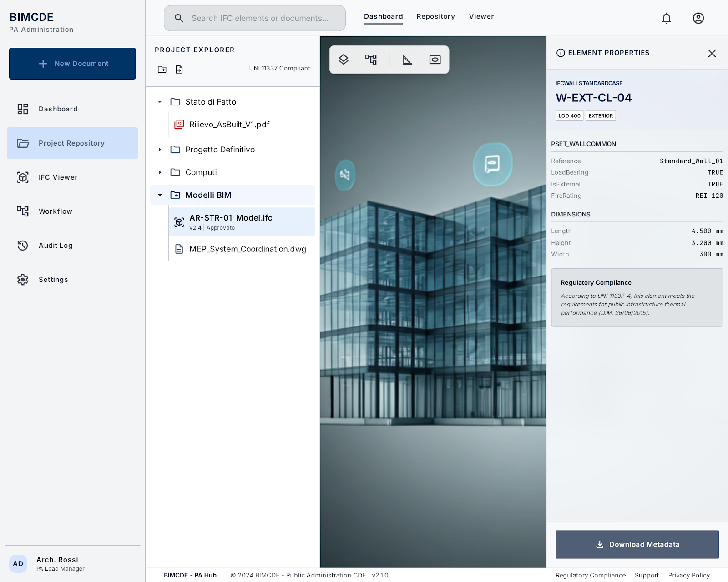Open Audit Log page
728x582 pixels.
click(x=72, y=246)
